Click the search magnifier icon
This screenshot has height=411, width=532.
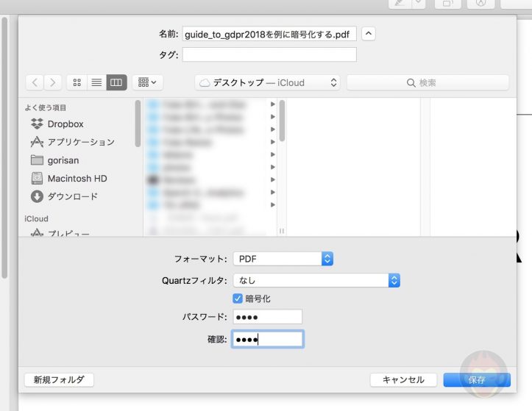click(x=411, y=83)
